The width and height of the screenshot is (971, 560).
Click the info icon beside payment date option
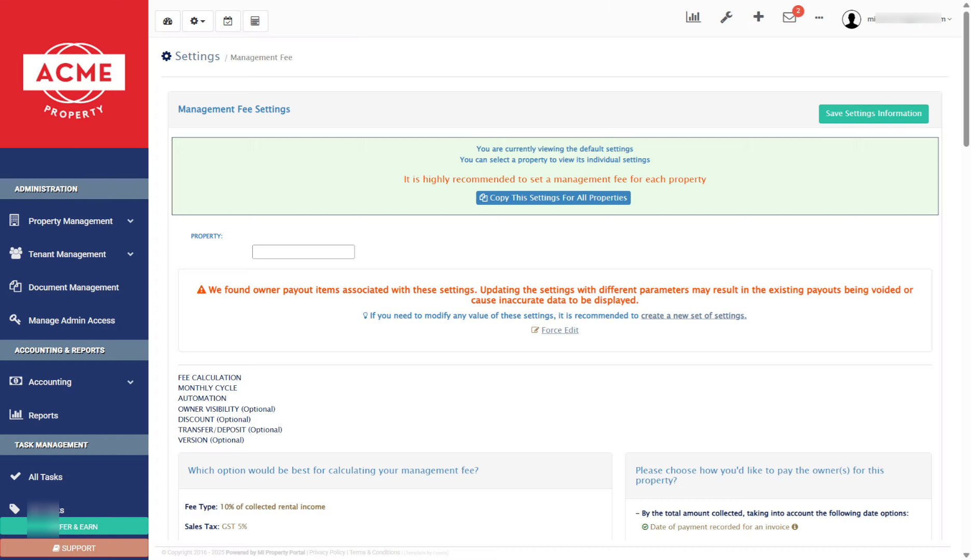point(795,527)
